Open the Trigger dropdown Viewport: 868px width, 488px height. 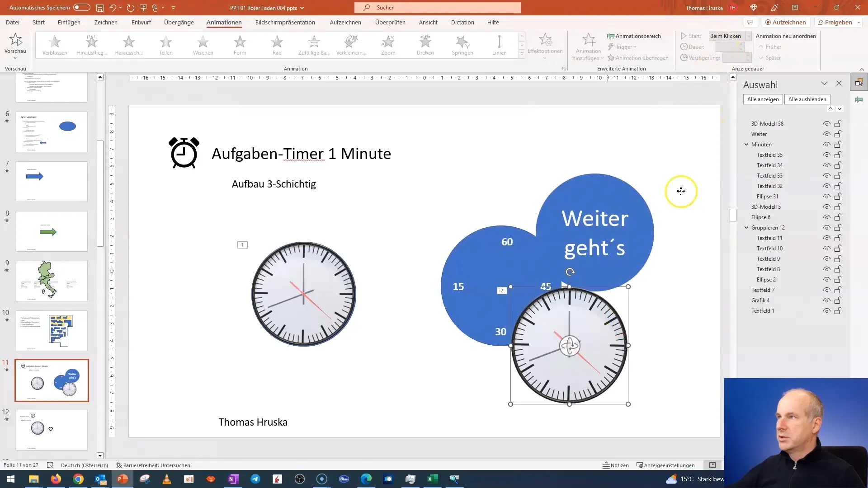[x=623, y=47]
